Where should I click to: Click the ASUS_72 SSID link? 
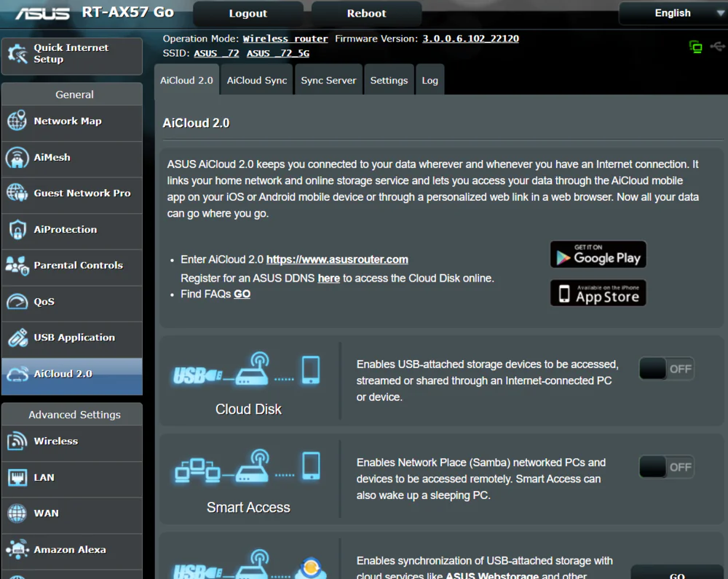tap(216, 53)
